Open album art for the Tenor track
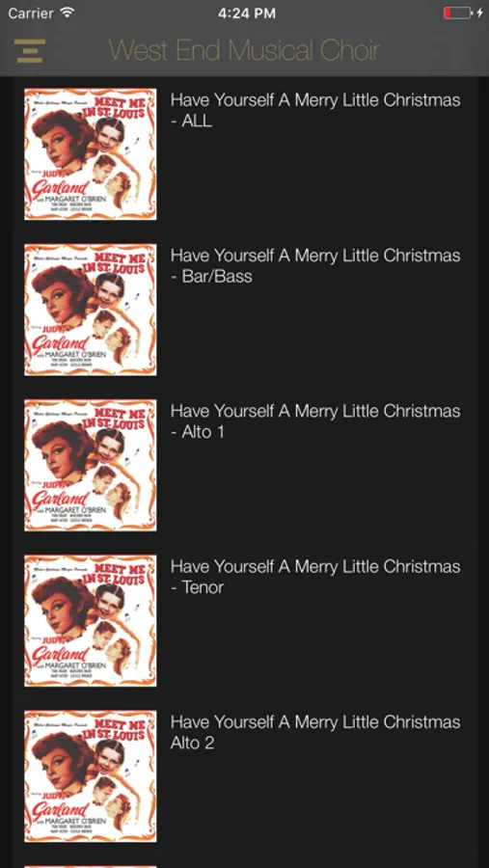The height and width of the screenshot is (868, 489). point(91,620)
